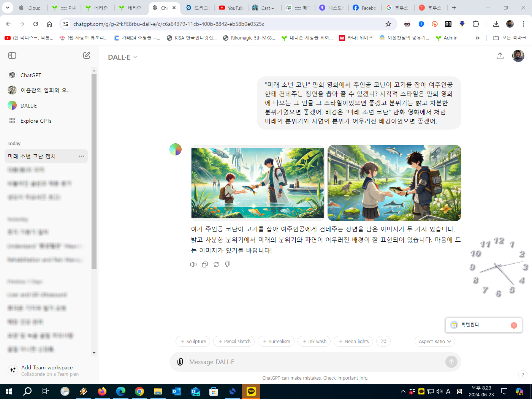Image resolution: width=532 pixels, height=399 pixels.
Task: Open a new browser tab
Action: (x=454, y=8)
